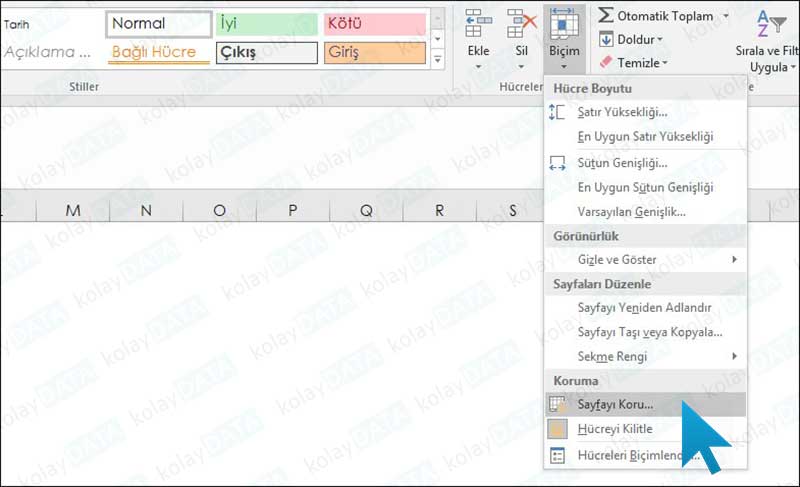800x487 pixels.
Task: Select En Uygun Sütun Genişliği
Action: click(645, 188)
